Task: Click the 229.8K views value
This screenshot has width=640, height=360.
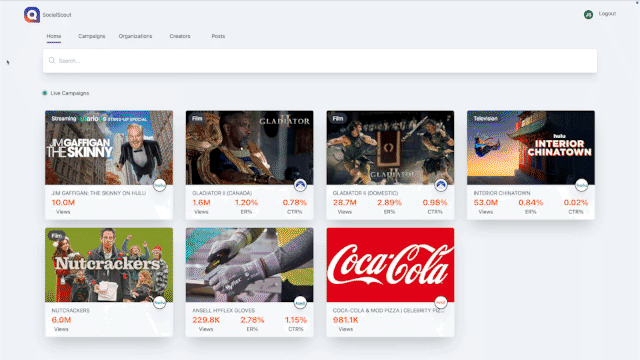Action: tap(206, 320)
